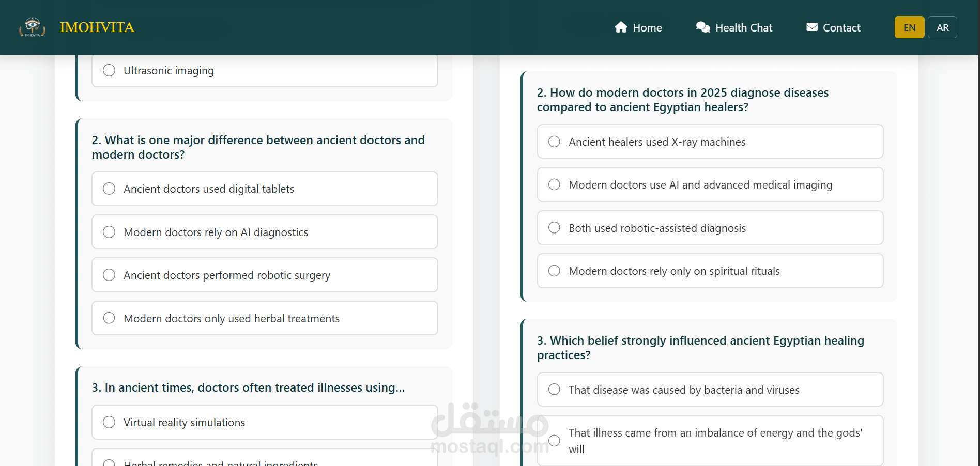Screen dimensions: 980x466
Task: Click the Home house icon
Action: [x=621, y=27]
